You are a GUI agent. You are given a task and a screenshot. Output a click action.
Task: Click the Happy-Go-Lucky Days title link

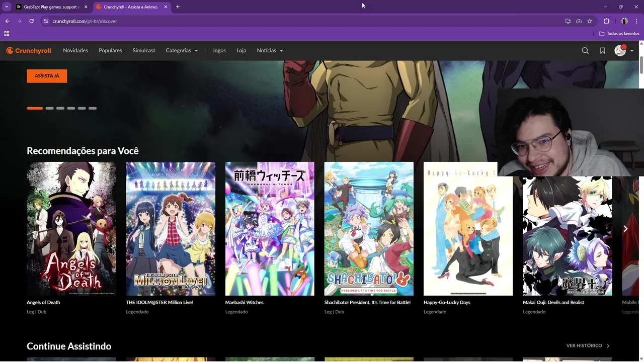tap(447, 303)
